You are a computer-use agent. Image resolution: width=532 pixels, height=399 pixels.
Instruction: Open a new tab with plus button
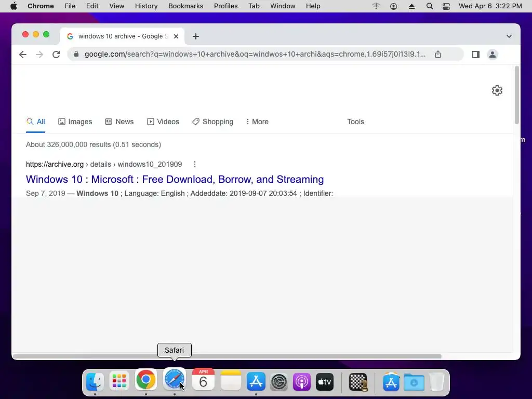coord(196,36)
